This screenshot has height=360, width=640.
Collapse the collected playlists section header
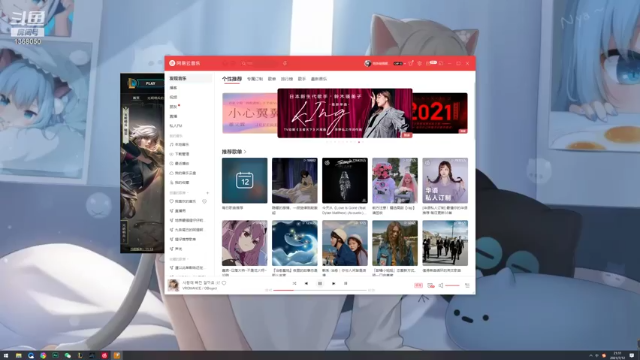[179, 259]
